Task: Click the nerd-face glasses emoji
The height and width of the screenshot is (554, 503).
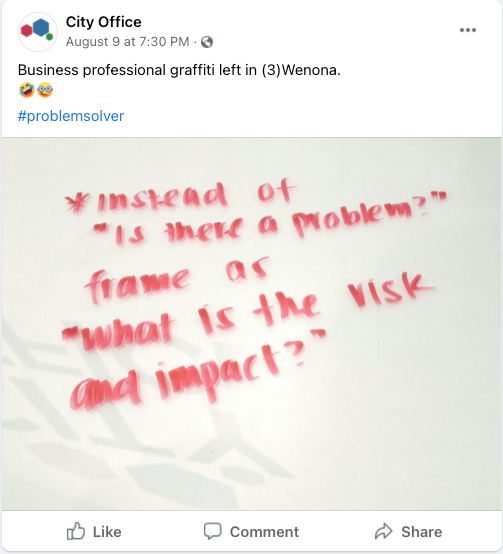Action: (45, 90)
